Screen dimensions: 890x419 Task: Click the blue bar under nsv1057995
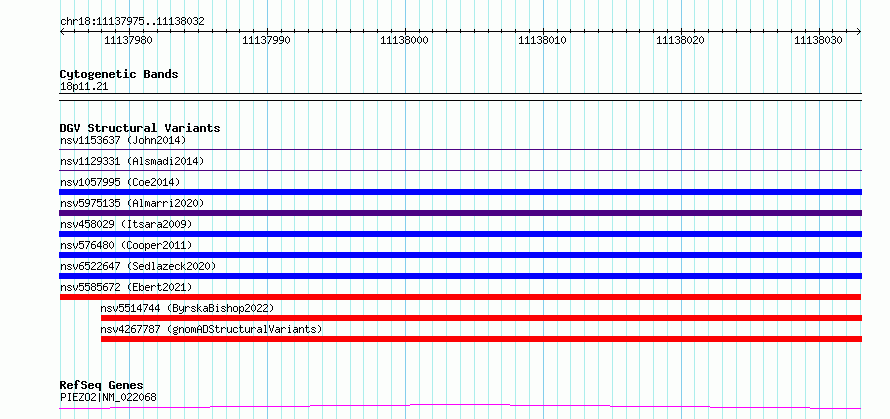[460, 192]
